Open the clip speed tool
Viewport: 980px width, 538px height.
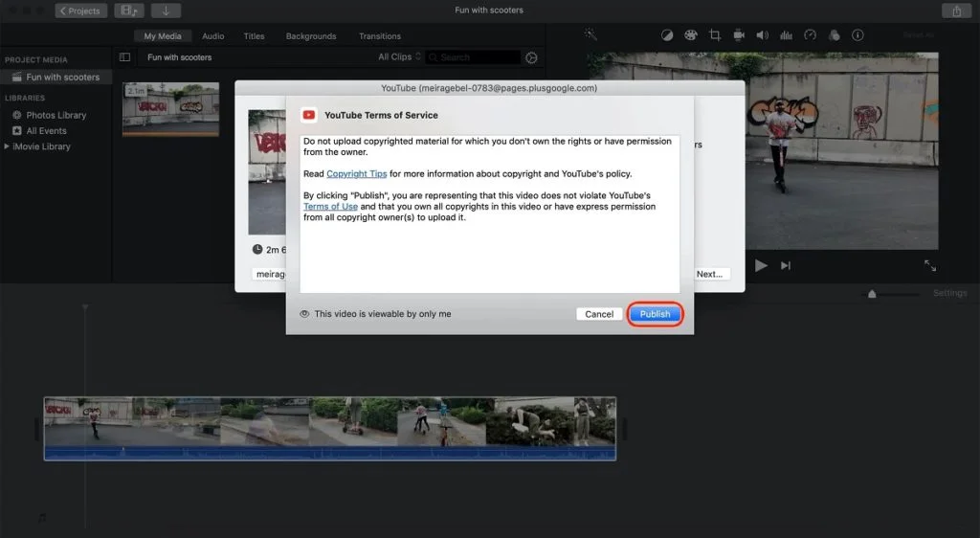[811, 35]
